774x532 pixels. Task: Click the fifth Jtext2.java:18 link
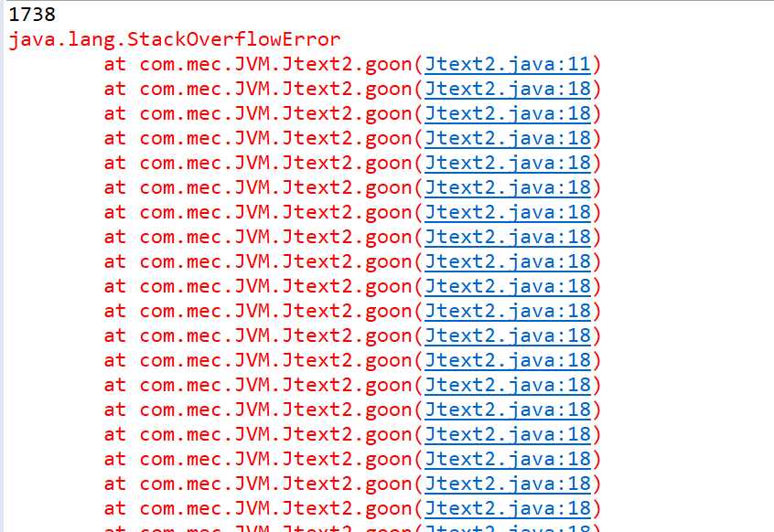(508, 187)
